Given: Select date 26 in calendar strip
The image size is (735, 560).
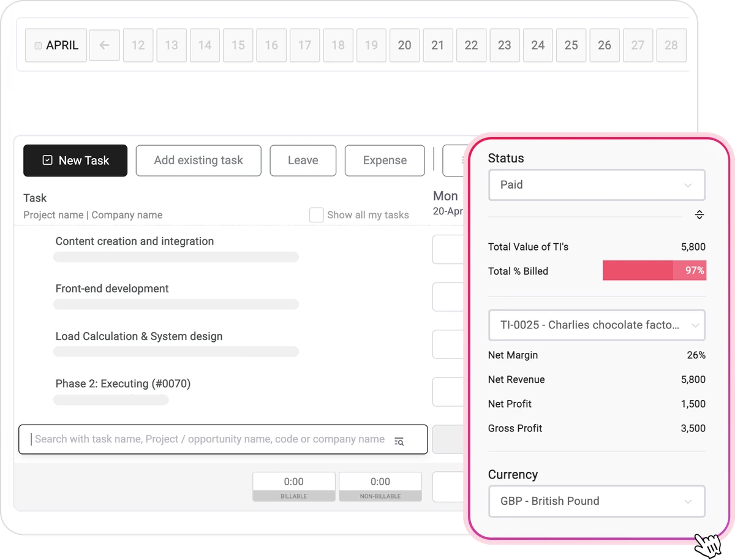Looking at the screenshot, I should (605, 45).
